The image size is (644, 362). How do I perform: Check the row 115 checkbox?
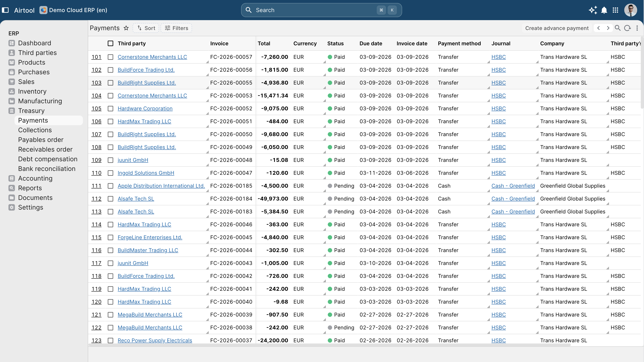pos(110,237)
